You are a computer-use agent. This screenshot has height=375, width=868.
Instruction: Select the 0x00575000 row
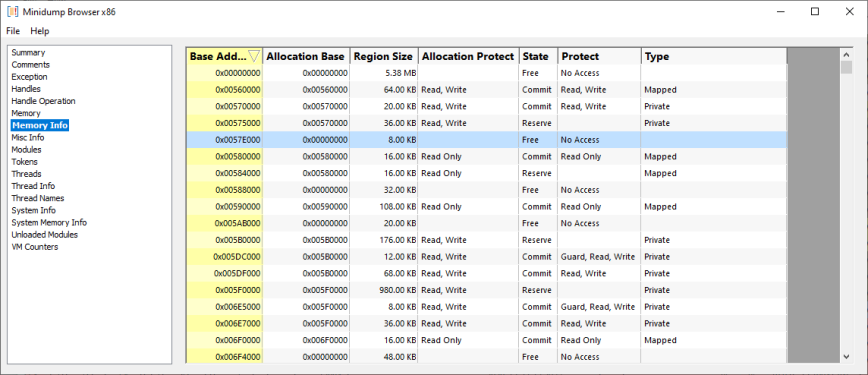[x=487, y=123]
